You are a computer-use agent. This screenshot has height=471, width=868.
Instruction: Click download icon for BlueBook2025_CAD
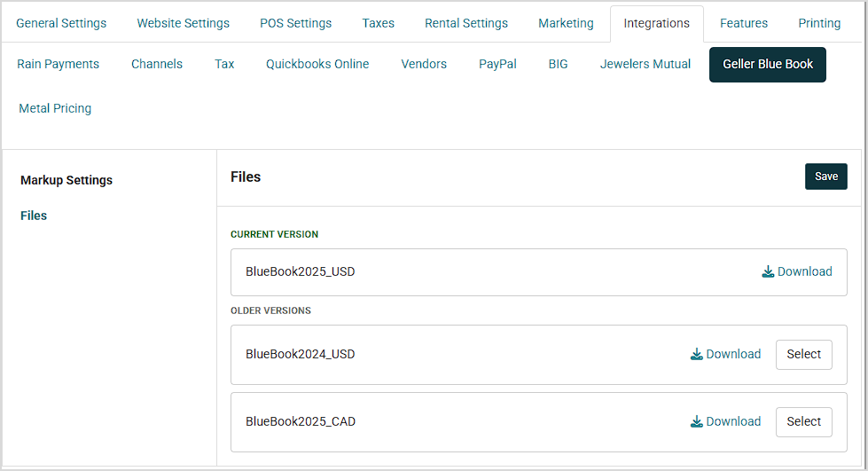tap(696, 421)
